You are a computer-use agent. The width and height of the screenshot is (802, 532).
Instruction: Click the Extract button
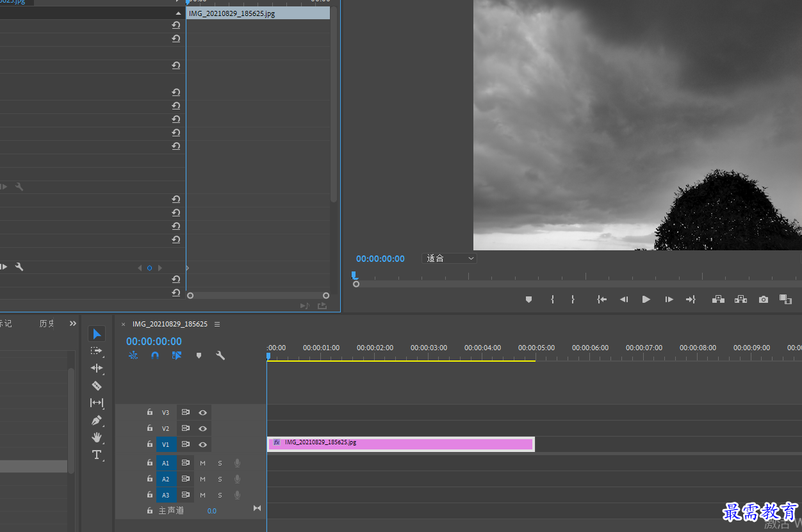741,299
